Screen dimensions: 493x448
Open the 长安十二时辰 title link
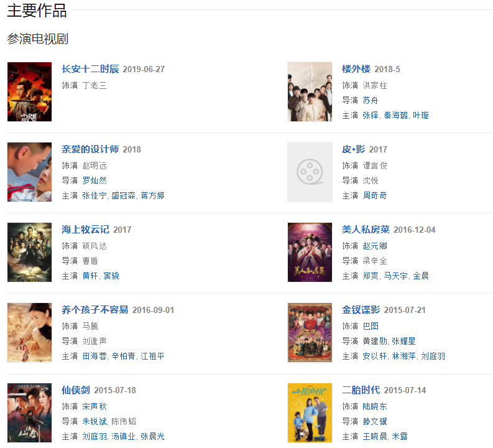coord(90,69)
